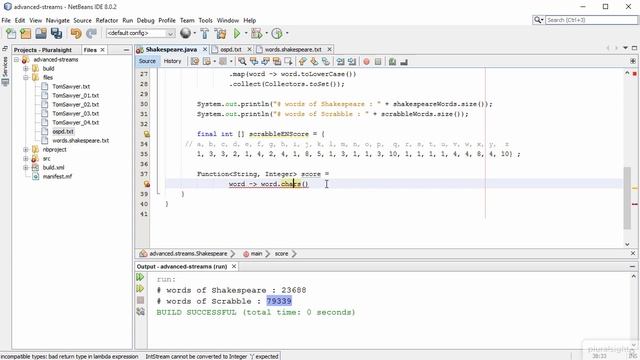Image resolution: width=640 pixels, height=360 pixels.
Task: Click the Previous Bookmark editor icon
Action: pyautogui.click(x=302, y=62)
